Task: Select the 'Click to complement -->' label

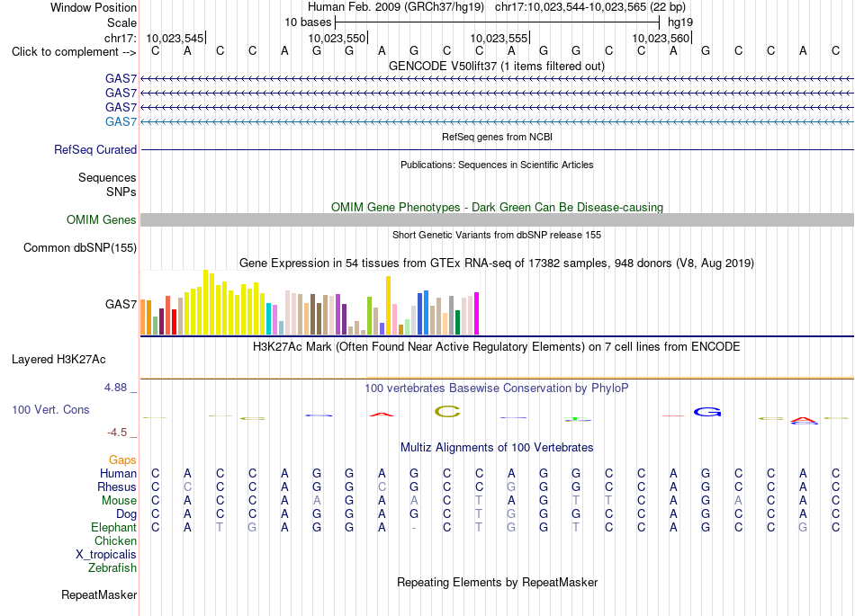Action: 74,52
